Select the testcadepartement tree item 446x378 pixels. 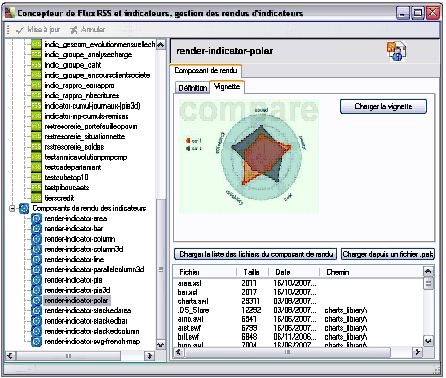point(73,168)
